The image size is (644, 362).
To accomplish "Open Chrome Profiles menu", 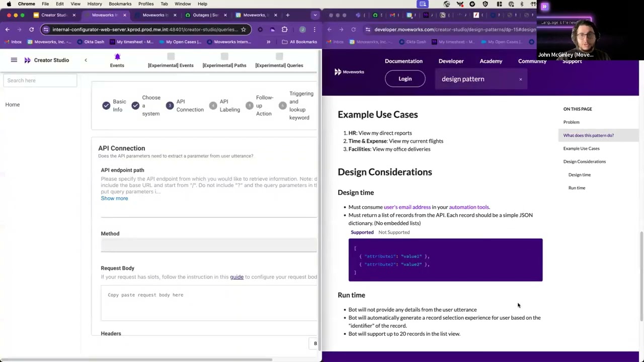I will pos(146,4).
